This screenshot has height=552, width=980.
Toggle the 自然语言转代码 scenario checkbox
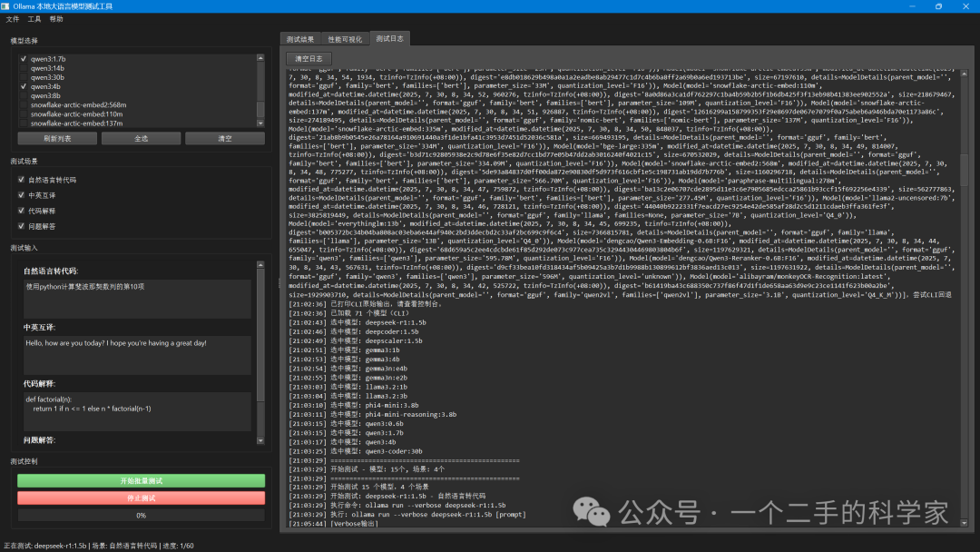[x=21, y=180]
